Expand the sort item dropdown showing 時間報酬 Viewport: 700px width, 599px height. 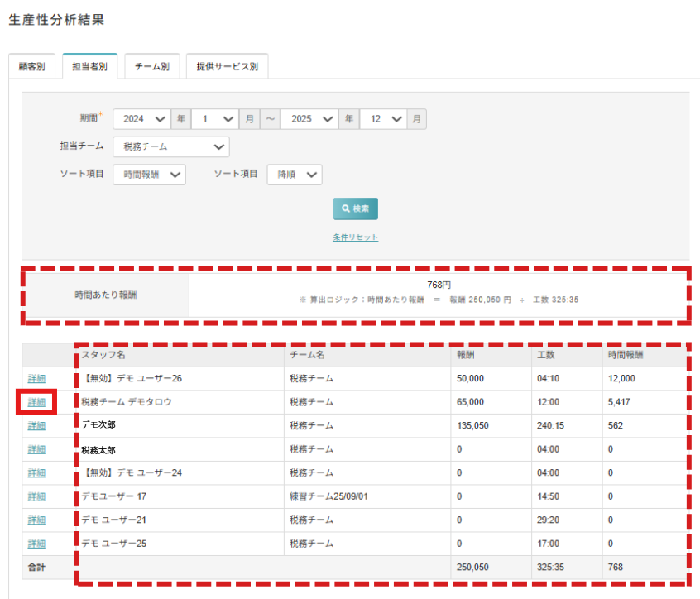(149, 175)
